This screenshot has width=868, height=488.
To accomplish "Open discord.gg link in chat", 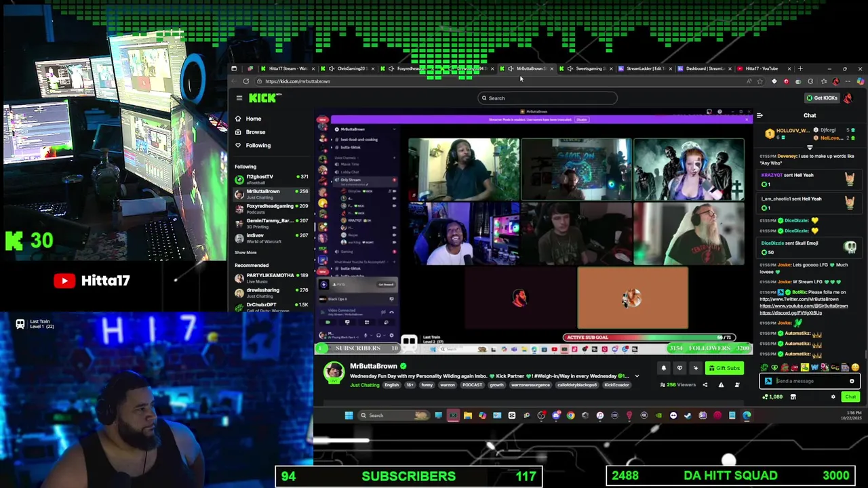I will tap(791, 312).
